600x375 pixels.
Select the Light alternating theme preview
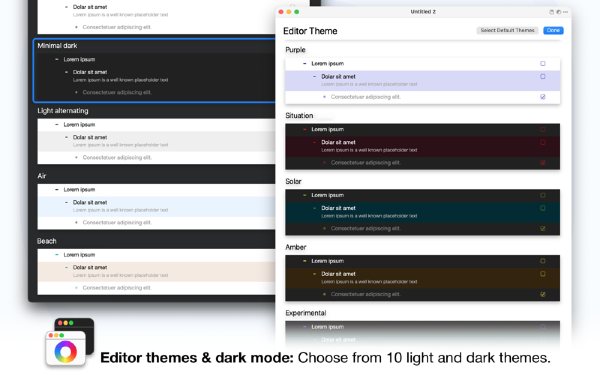pyautogui.click(x=156, y=141)
